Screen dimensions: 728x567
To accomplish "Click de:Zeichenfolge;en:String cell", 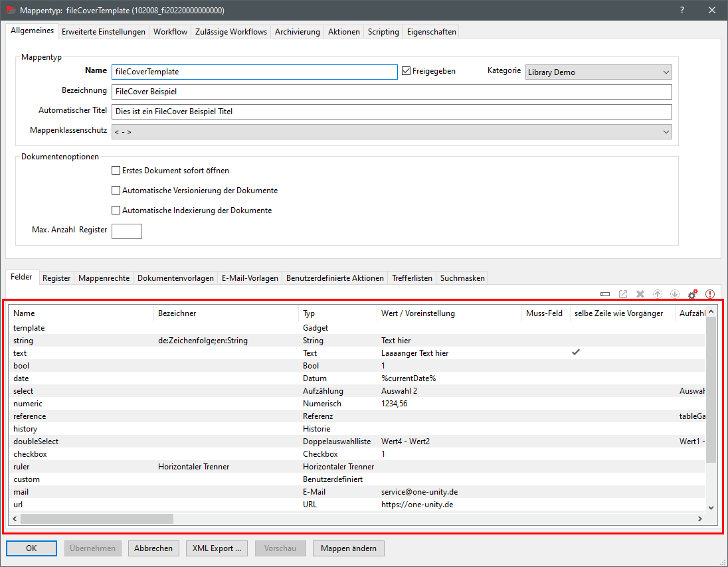I will click(203, 341).
